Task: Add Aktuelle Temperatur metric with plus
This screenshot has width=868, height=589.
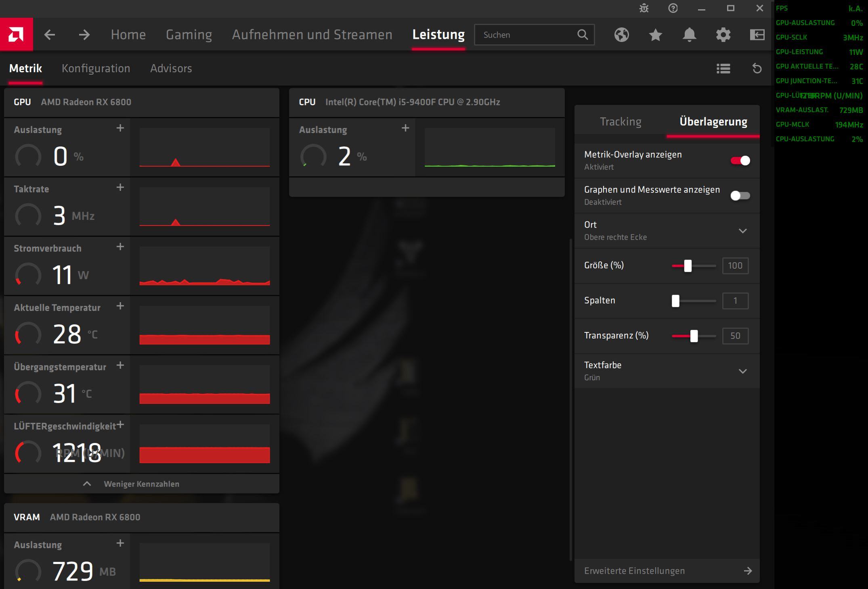Action: (x=120, y=306)
